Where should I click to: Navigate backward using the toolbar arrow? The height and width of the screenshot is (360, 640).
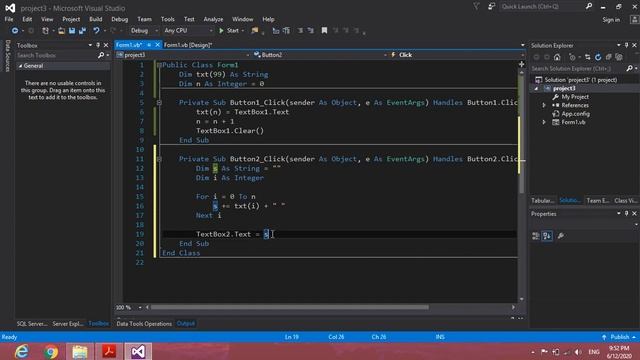[x=15, y=31]
